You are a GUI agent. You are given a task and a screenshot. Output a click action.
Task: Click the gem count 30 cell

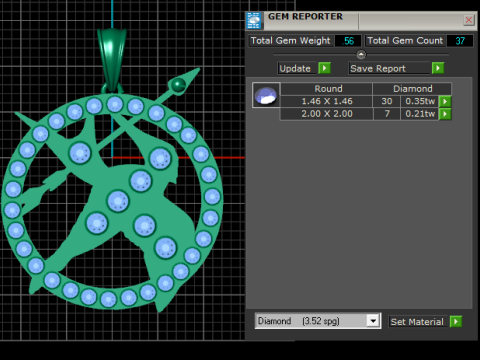click(x=387, y=101)
